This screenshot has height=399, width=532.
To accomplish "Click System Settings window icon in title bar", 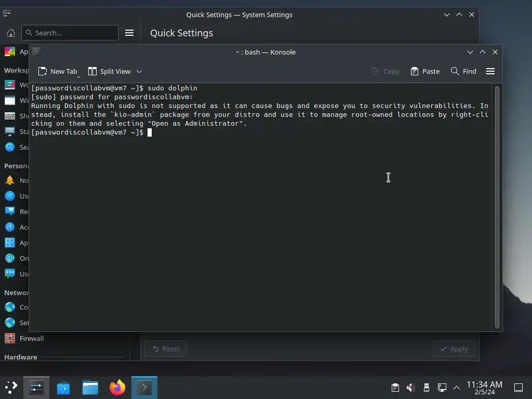I will [7, 14].
